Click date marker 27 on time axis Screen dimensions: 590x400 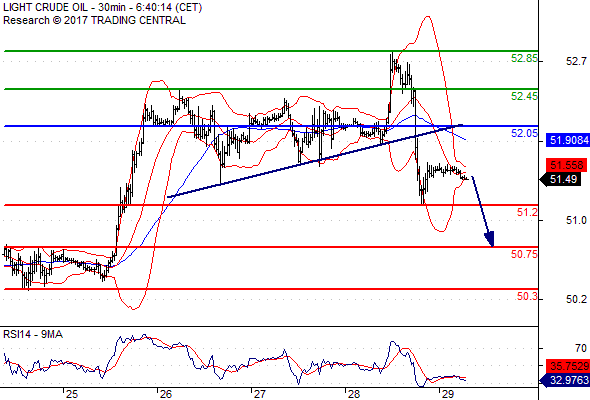click(x=259, y=394)
